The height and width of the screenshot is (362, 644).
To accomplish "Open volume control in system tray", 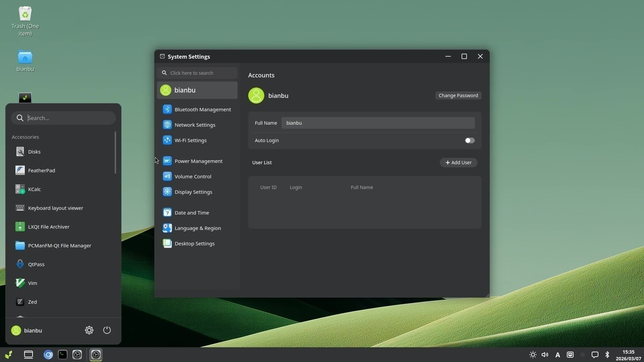I will (545, 355).
